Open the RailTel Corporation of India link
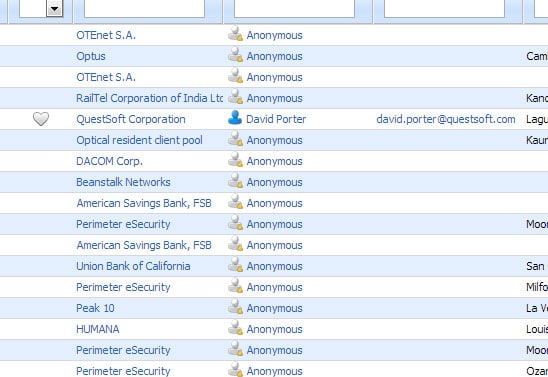Viewport: 548px width, 377px height. coord(150,98)
